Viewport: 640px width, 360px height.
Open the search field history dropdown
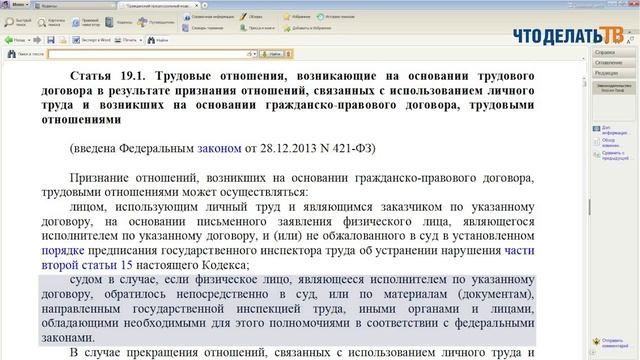pyautogui.click(x=254, y=54)
